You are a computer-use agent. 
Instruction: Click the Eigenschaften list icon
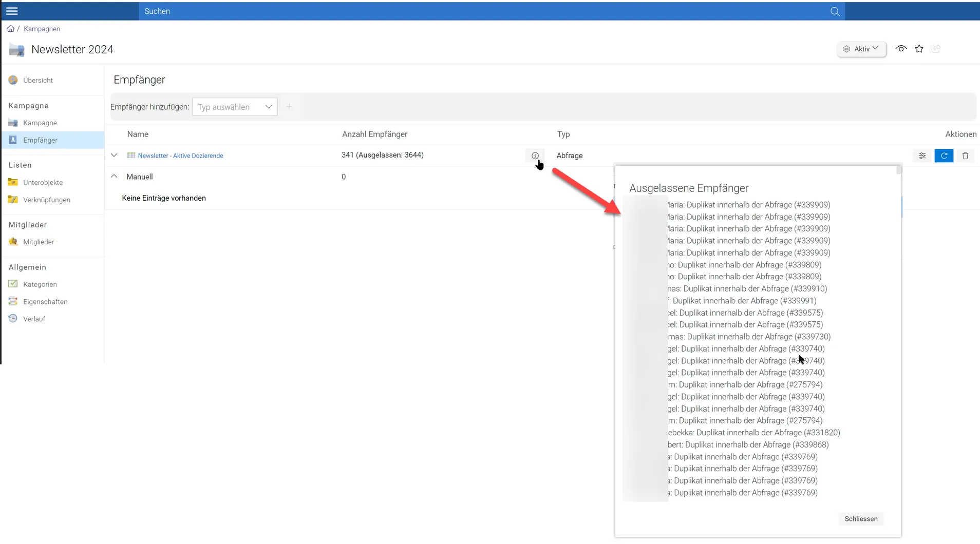tap(13, 301)
